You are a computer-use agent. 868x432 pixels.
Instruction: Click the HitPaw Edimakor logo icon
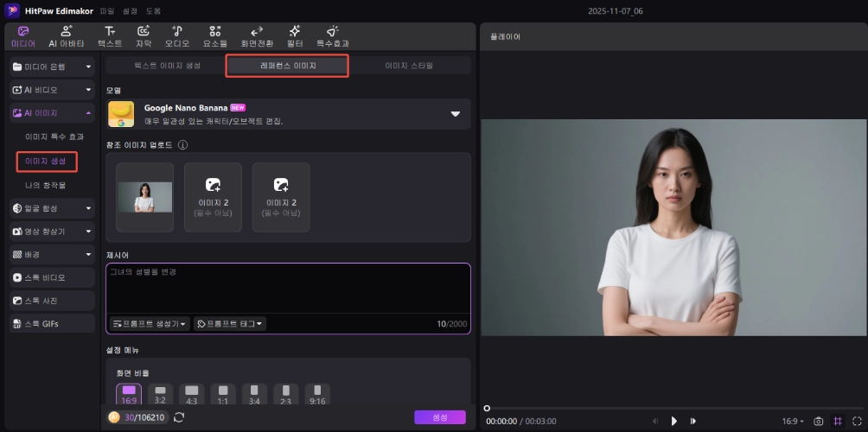coord(12,11)
